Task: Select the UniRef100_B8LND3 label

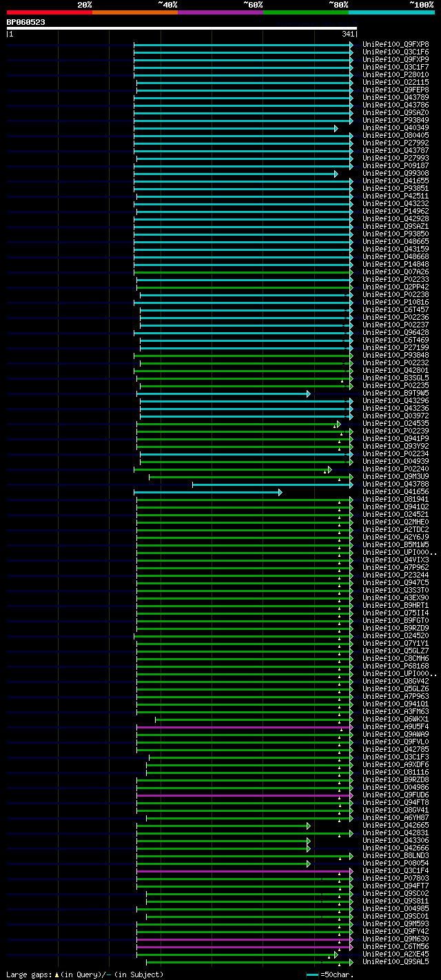Action: coord(396,856)
